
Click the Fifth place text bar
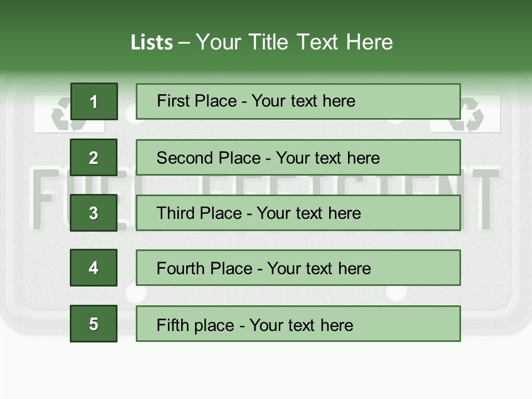coord(298,324)
